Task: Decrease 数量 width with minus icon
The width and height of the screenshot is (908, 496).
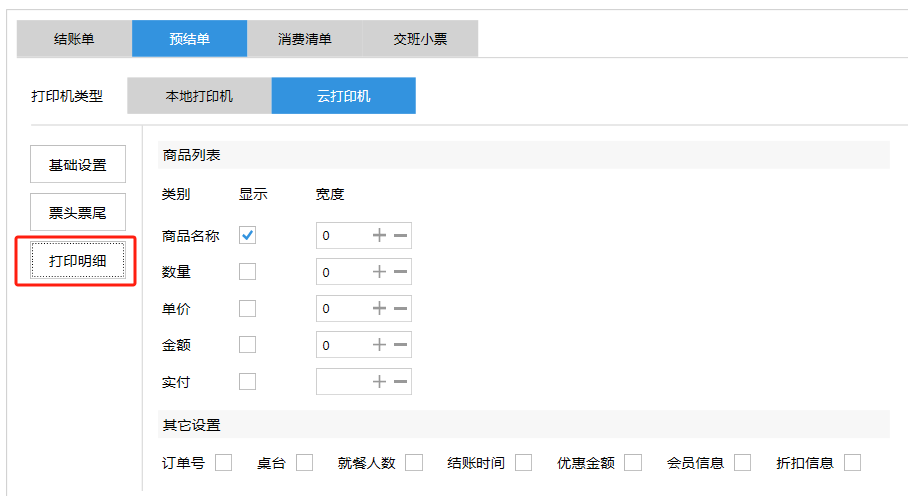Action: tap(400, 272)
